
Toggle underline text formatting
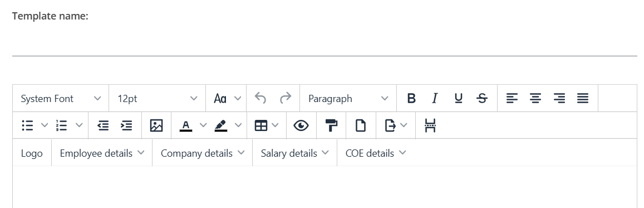pyautogui.click(x=458, y=98)
